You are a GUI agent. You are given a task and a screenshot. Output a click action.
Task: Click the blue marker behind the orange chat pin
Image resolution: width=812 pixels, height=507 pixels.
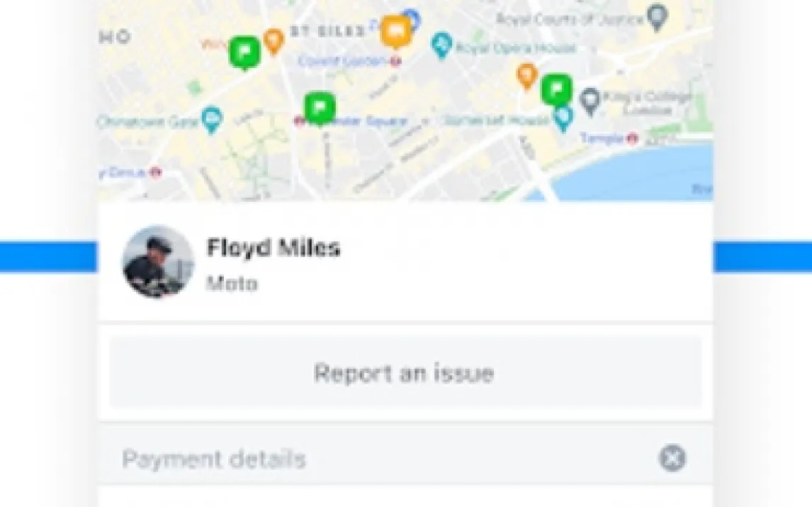(x=413, y=20)
